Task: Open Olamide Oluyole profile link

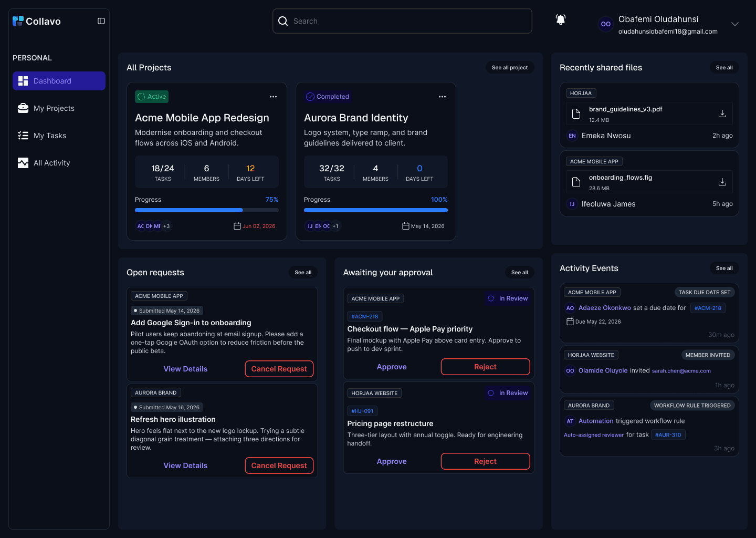Action: pos(603,370)
